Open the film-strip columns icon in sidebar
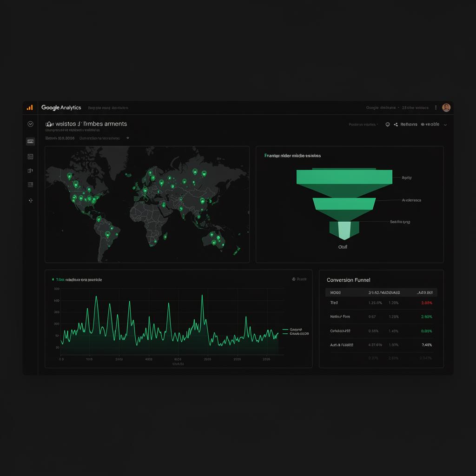 tap(30, 184)
